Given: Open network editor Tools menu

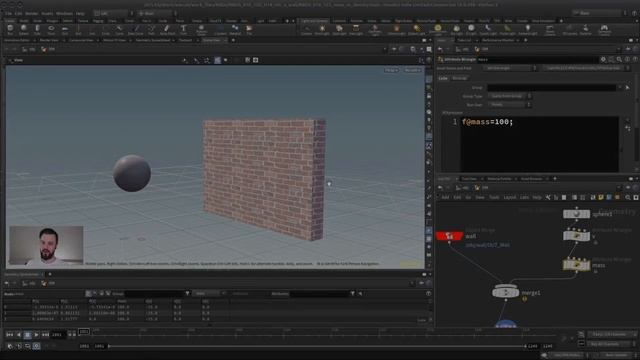Looking at the screenshot, I should [494, 198].
